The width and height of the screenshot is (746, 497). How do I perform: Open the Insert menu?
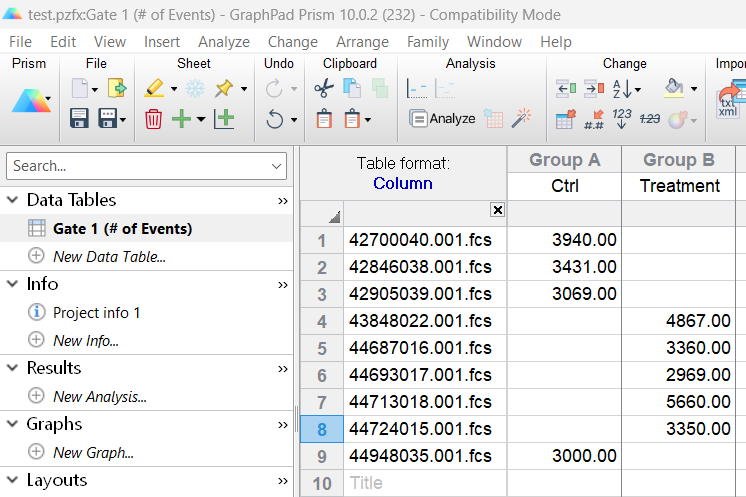162,42
